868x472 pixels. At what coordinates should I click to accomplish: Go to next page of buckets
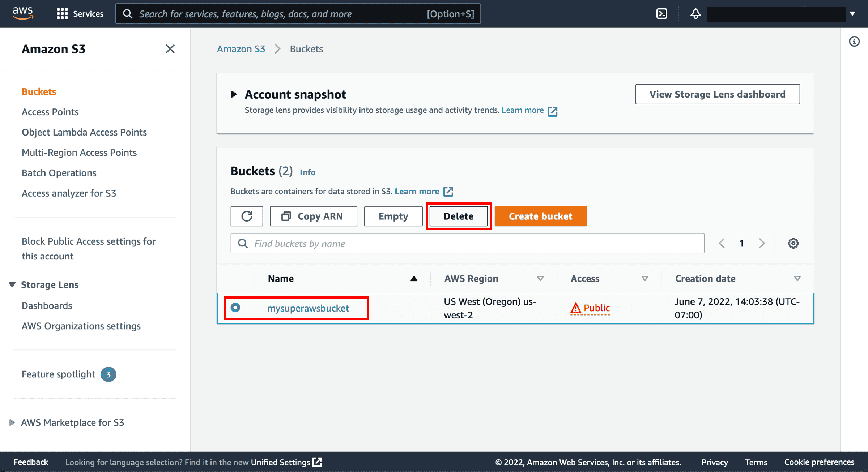[x=762, y=243]
